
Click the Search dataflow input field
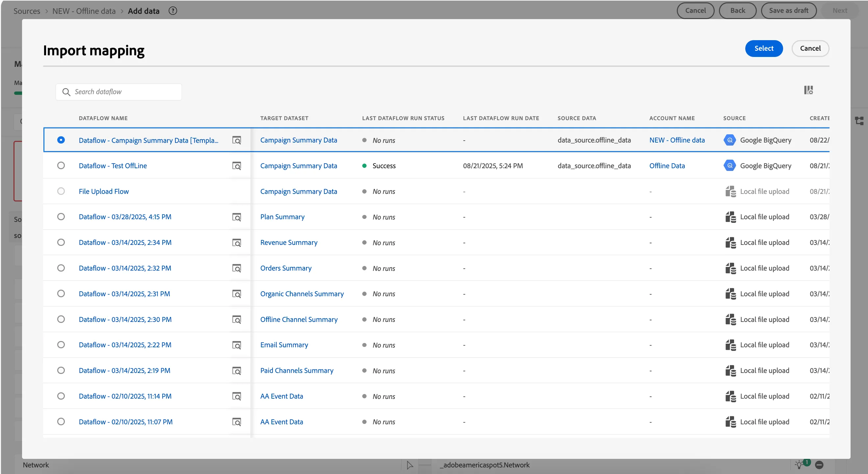click(118, 92)
